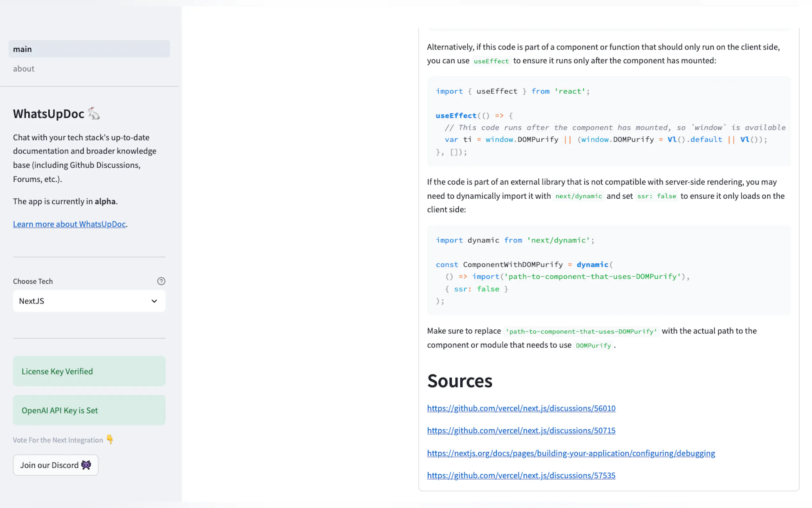Viewport: 812px width, 508px height.
Task: Click the dropdown chevron arrow in tech selector
Action: point(154,301)
